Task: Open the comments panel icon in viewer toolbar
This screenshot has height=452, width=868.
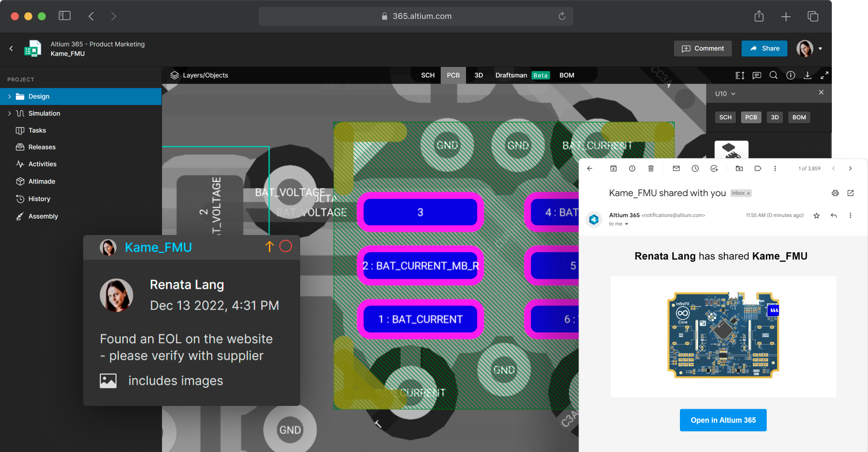Action: tap(757, 75)
